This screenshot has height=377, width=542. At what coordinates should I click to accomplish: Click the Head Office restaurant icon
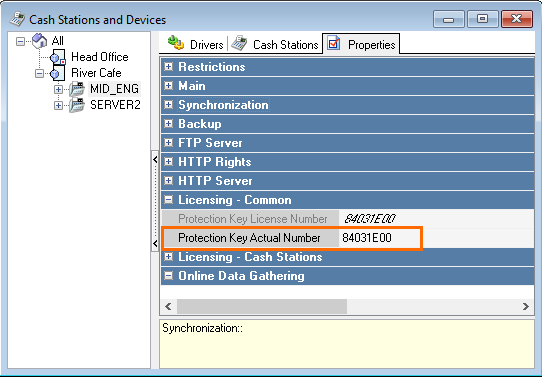coord(58,57)
